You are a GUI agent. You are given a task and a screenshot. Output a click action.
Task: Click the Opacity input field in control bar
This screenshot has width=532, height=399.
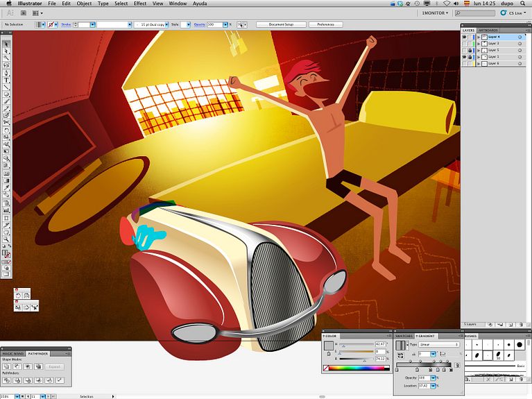[214, 24]
